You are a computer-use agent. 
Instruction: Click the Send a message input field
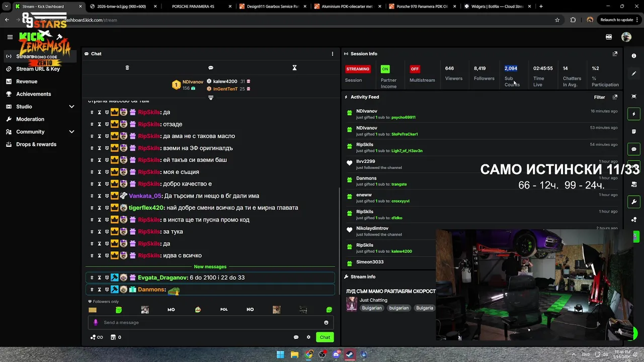(210, 322)
